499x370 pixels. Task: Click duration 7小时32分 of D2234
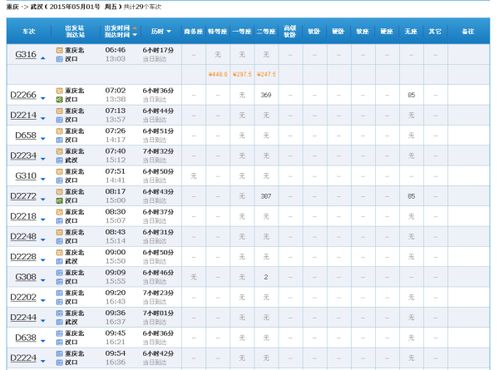(x=158, y=151)
